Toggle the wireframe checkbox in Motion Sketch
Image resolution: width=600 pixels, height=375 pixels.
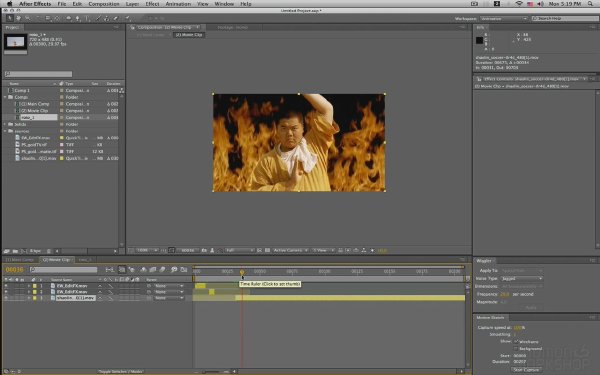[516, 341]
